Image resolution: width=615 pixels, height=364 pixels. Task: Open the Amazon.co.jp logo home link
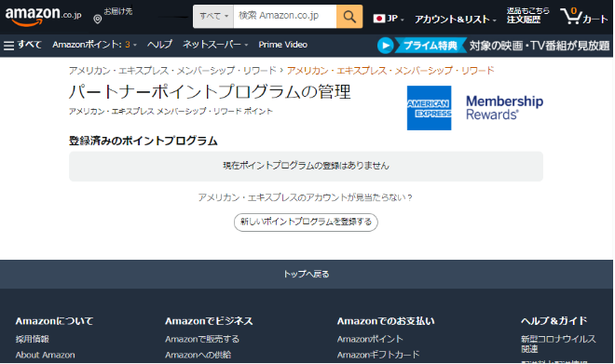point(43,17)
